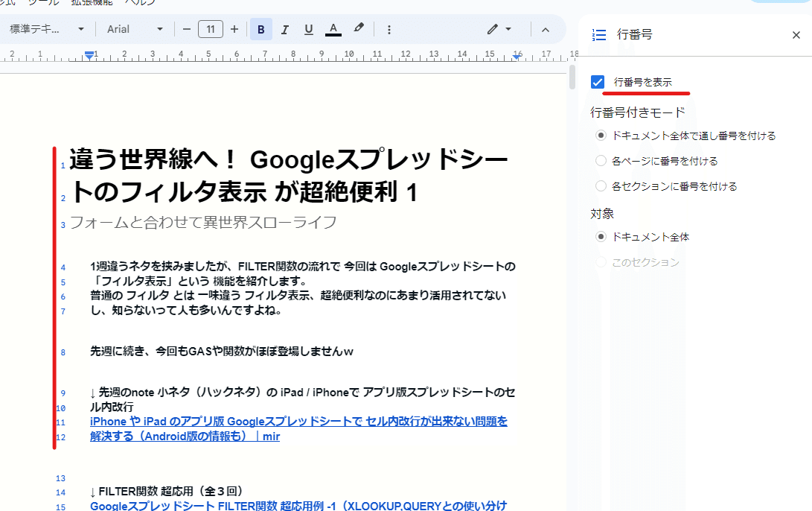Decrease font size with minus button
The height and width of the screenshot is (511, 812).
click(x=187, y=30)
